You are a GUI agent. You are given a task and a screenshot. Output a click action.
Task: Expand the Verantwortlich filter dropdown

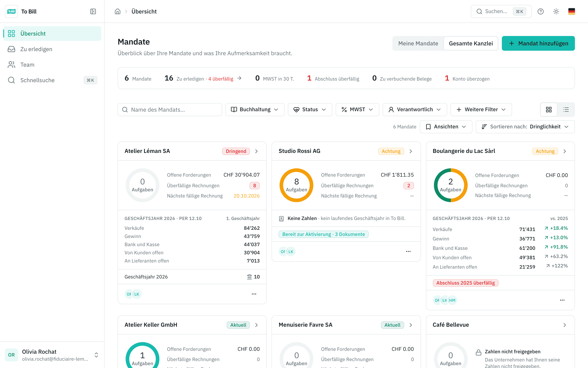[x=414, y=110]
